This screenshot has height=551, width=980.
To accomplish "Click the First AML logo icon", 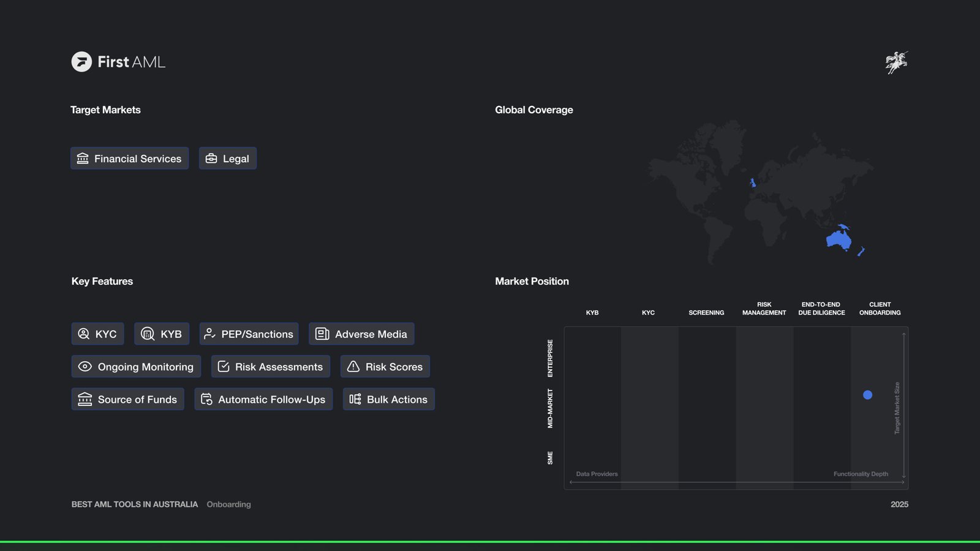I will [81, 62].
